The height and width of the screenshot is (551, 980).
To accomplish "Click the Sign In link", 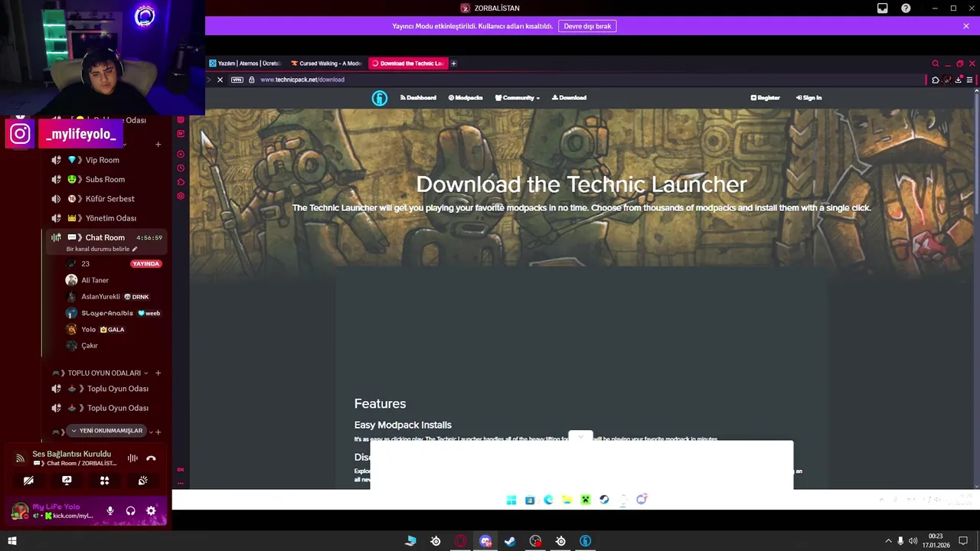I will coord(808,98).
